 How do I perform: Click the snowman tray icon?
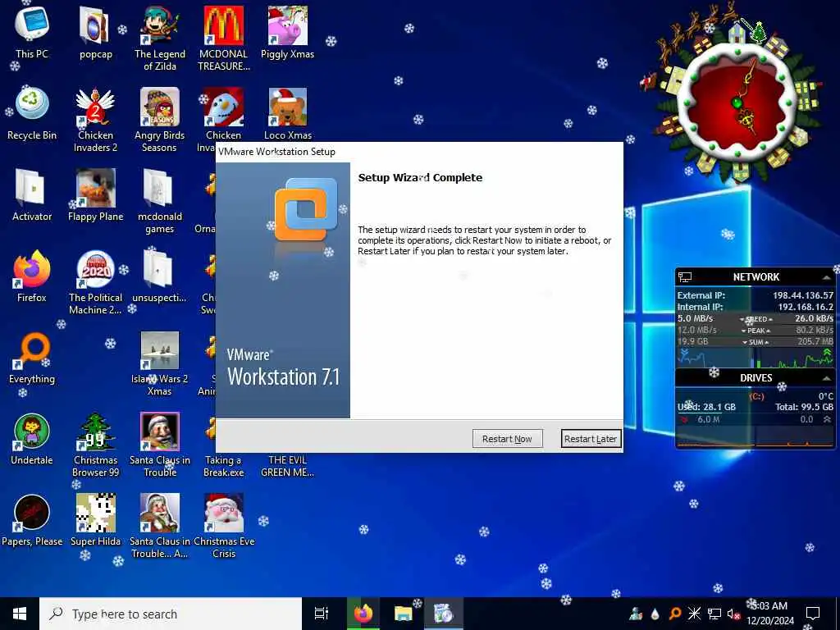636,614
